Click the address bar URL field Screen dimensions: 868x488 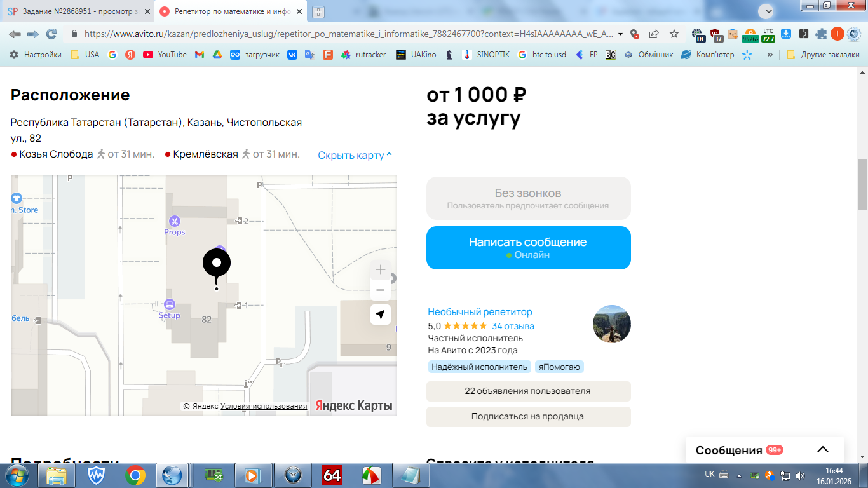pyautogui.click(x=349, y=34)
